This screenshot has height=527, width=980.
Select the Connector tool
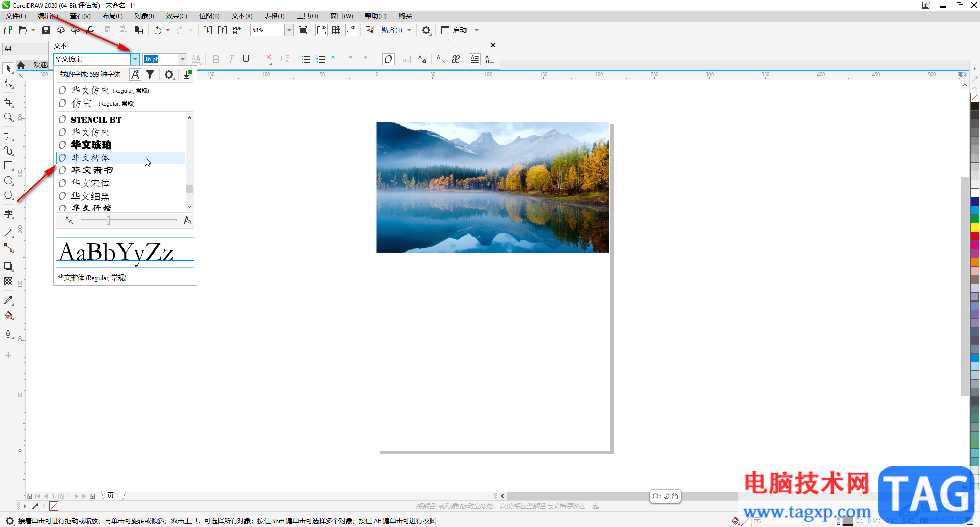(x=8, y=248)
